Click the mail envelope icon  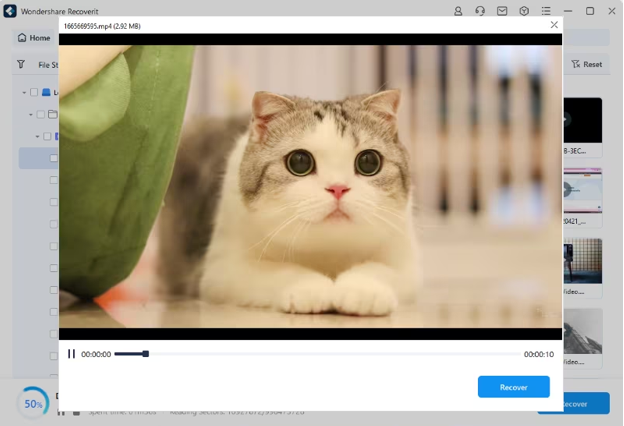click(502, 11)
